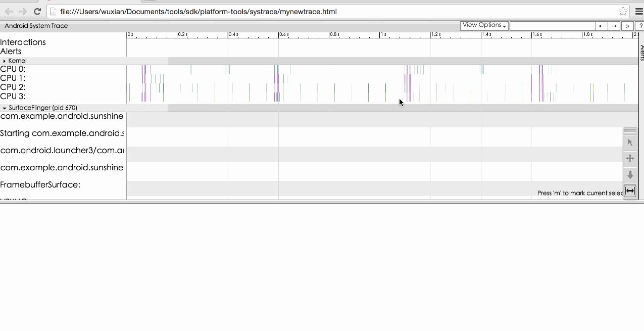Viewport: 644px width, 331px height.
Task: Click the Android System Trace title
Action: pos(36,26)
